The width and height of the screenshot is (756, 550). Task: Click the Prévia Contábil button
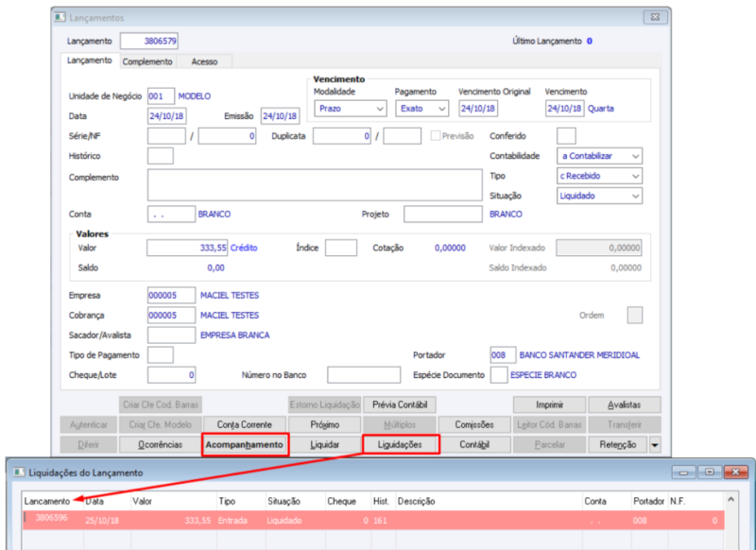click(400, 404)
